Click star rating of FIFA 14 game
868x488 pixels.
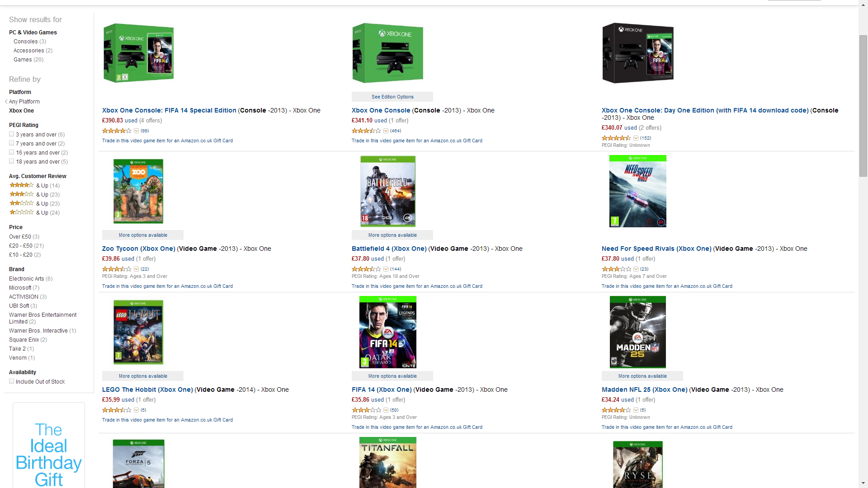pyautogui.click(x=366, y=410)
